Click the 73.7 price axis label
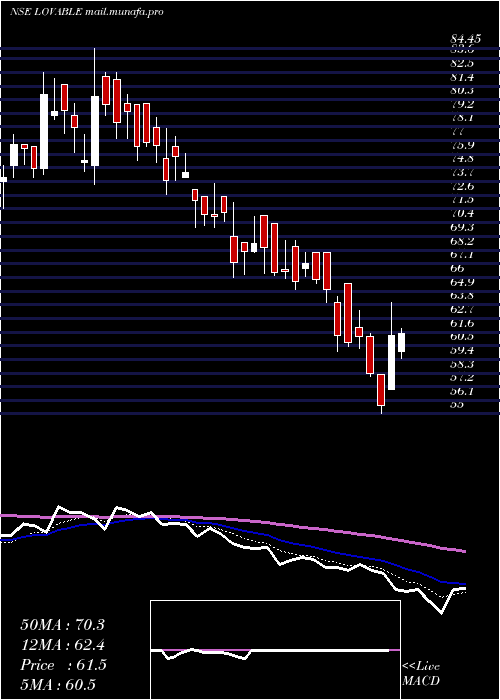Screen dimensions: 500x700 [x=462, y=172]
